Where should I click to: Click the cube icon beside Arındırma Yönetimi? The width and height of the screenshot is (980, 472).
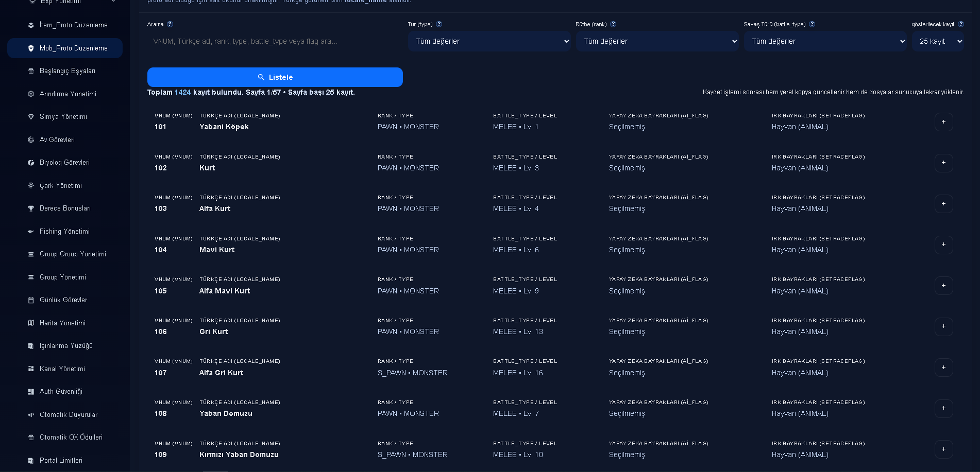coord(31,94)
